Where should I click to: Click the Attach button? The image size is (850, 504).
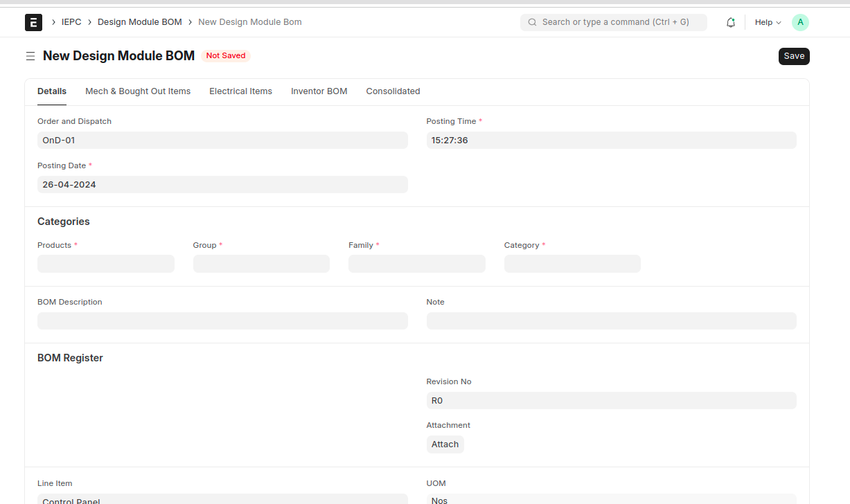pyautogui.click(x=445, y=444)
